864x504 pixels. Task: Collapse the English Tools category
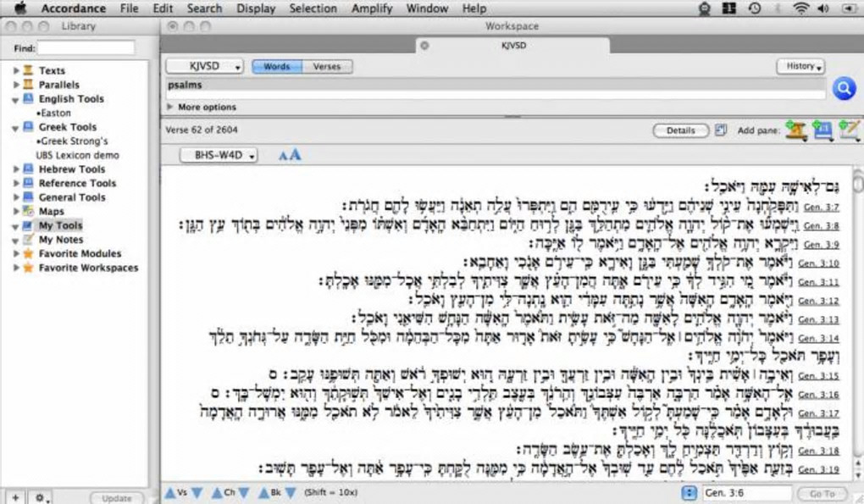(x=15, y=100)
